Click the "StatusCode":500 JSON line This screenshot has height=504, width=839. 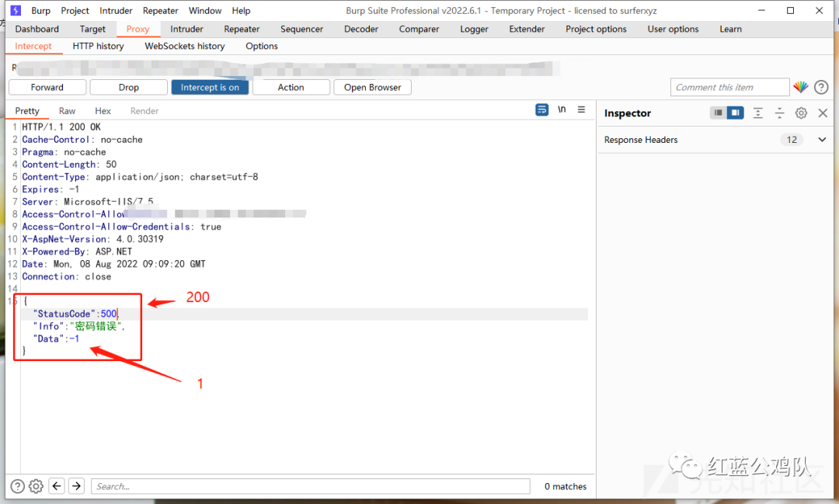point(75,314)
